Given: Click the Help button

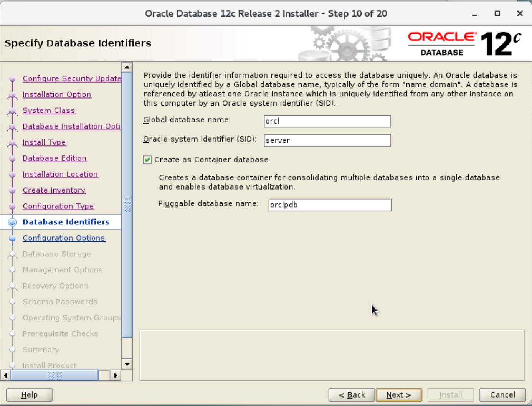Looking at the screenshot, I should click(x=29, y=395).
